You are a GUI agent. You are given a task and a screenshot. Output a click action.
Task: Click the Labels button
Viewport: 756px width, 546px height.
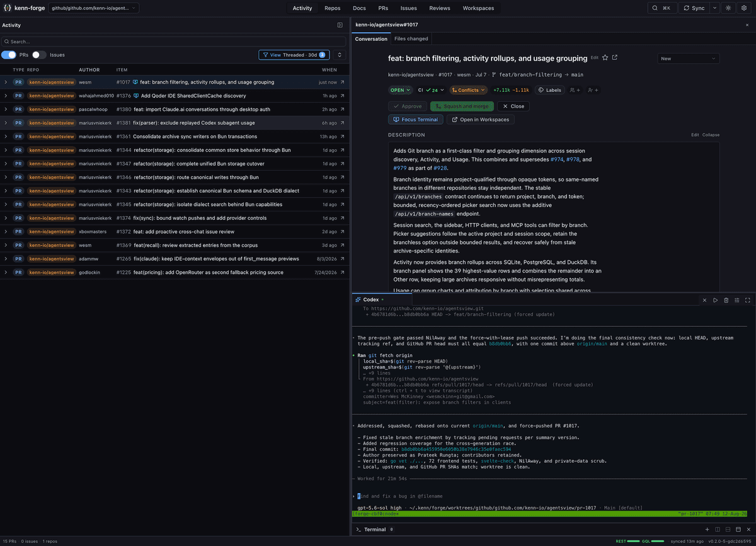[x=549, y=90]
